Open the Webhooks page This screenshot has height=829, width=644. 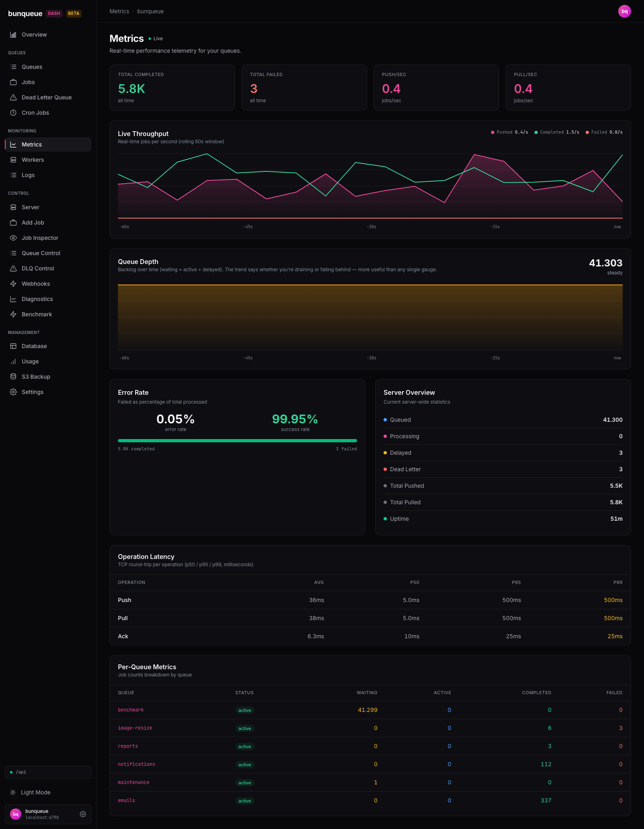coord(48,284)
